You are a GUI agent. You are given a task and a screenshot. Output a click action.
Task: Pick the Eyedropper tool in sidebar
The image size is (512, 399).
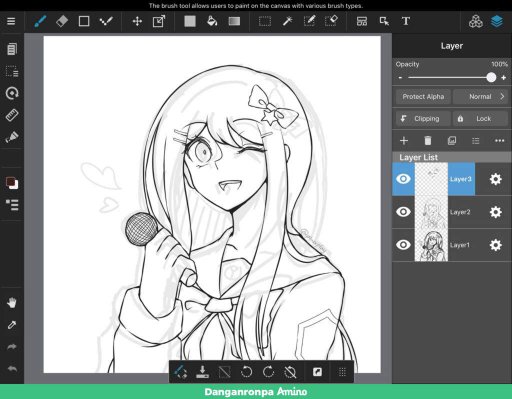click(12, 325)
